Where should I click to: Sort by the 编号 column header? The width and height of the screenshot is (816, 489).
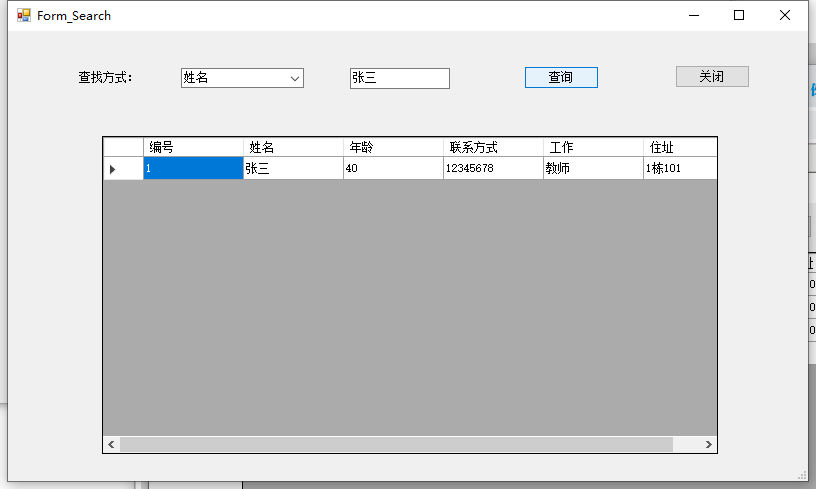pyautogui.click(x=193, y=147)
